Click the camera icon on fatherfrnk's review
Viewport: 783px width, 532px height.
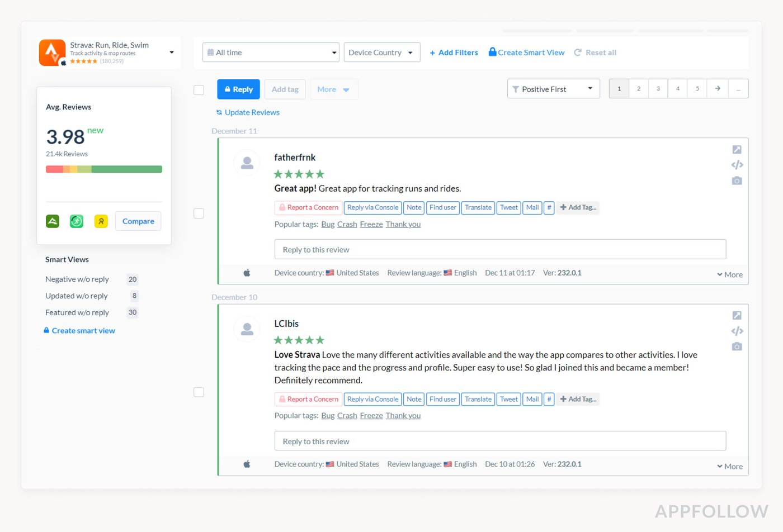coord(737,180)
